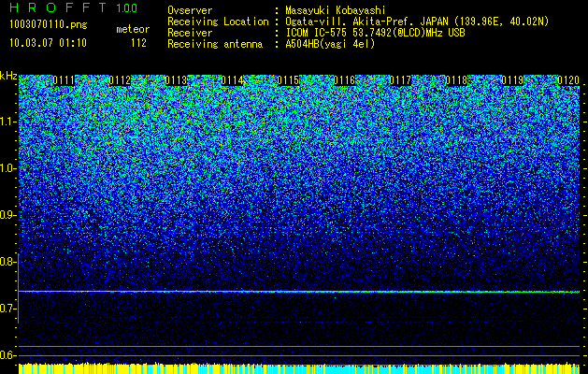Click the A504HB(yagi 4el) antenna text
The width and height of the screenshot is (588, 374).
(330, 44)
